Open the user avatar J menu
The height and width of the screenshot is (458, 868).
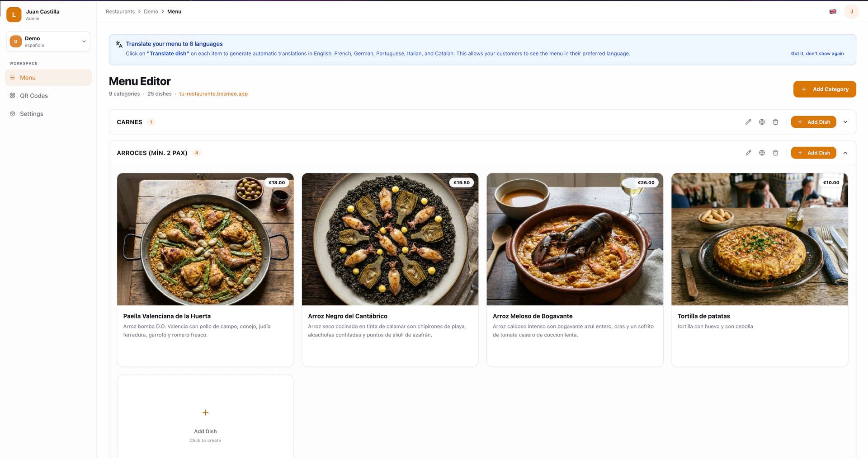(852, 12)
